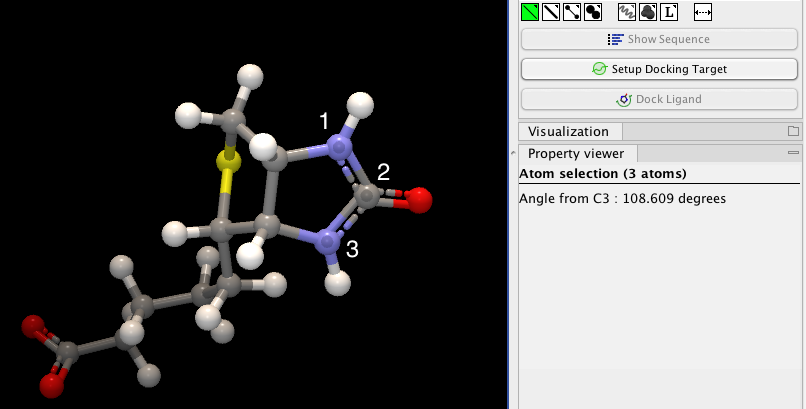Open the Visualization tab
This screenshot has height=409, width=806.
[568, 131]
